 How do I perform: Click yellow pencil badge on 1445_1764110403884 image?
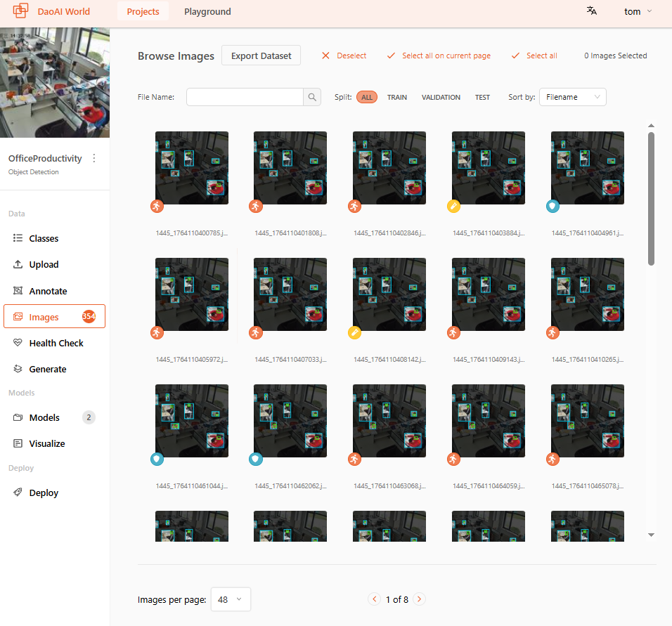(x=454, y=206)
